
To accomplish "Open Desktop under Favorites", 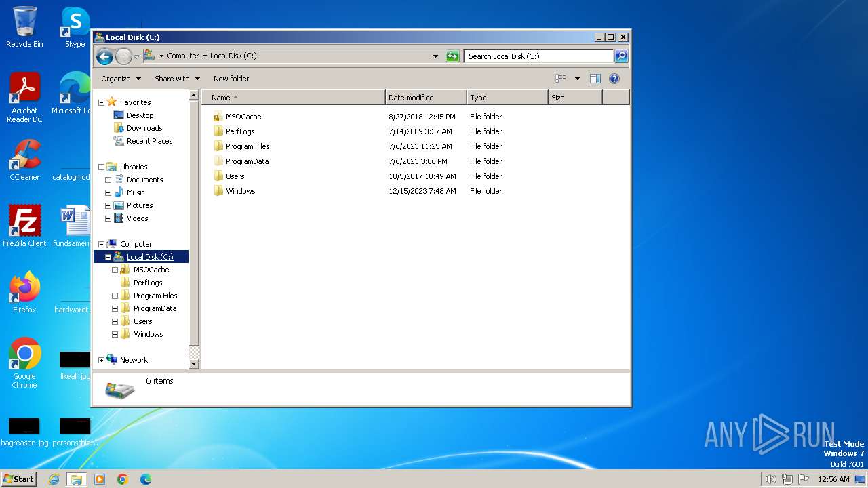I will [x=134, y=115].
